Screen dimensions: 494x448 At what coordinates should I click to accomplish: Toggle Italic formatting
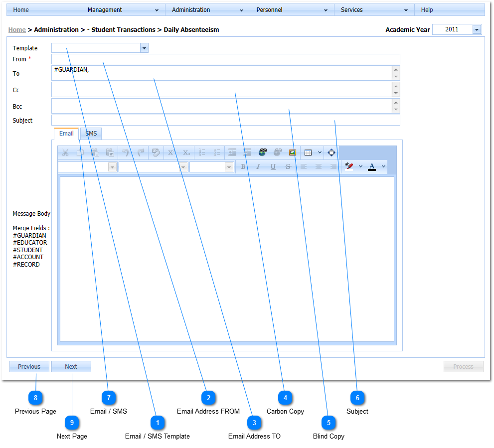258,166
